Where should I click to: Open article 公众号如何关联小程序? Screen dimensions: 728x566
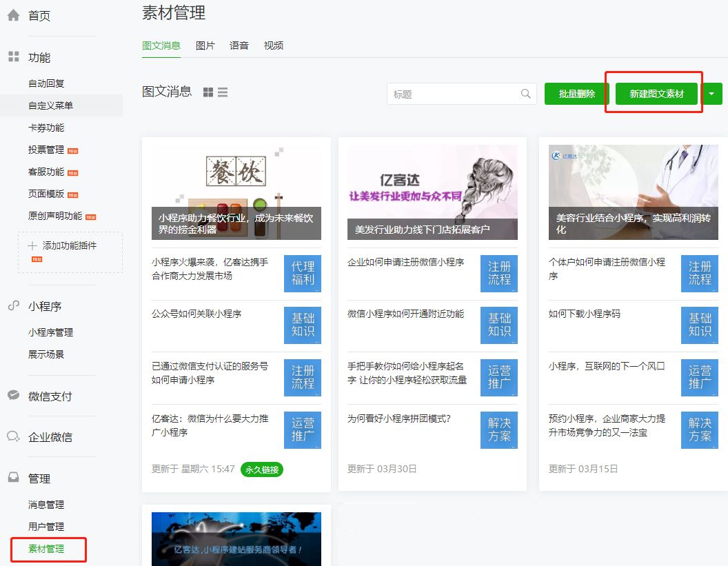196,314
